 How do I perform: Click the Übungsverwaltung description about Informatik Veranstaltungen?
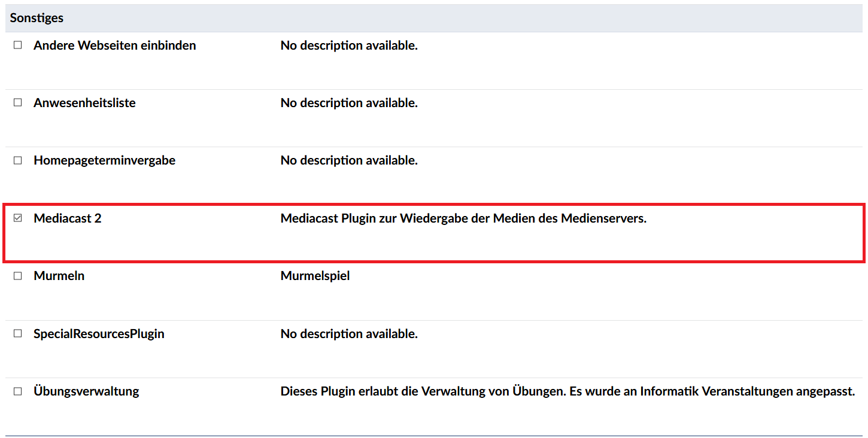[x=567, y=391]
